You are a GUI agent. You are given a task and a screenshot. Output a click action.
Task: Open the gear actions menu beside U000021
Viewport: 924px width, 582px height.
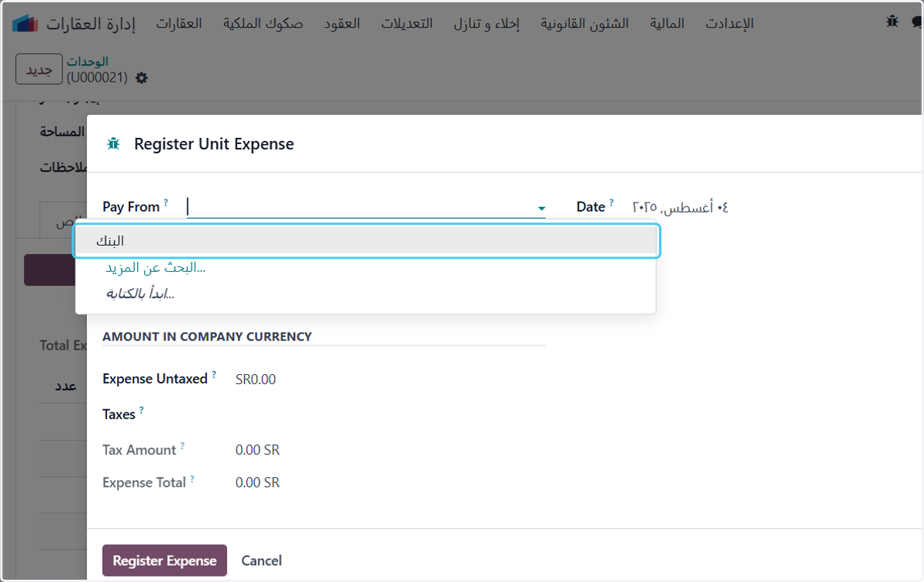click(x=141, y=78)
